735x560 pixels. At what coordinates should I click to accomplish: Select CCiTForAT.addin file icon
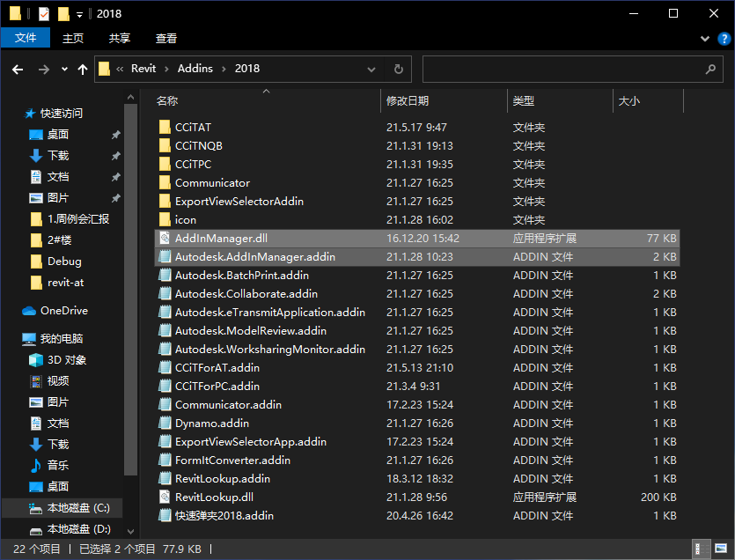[x=165, y=368]
